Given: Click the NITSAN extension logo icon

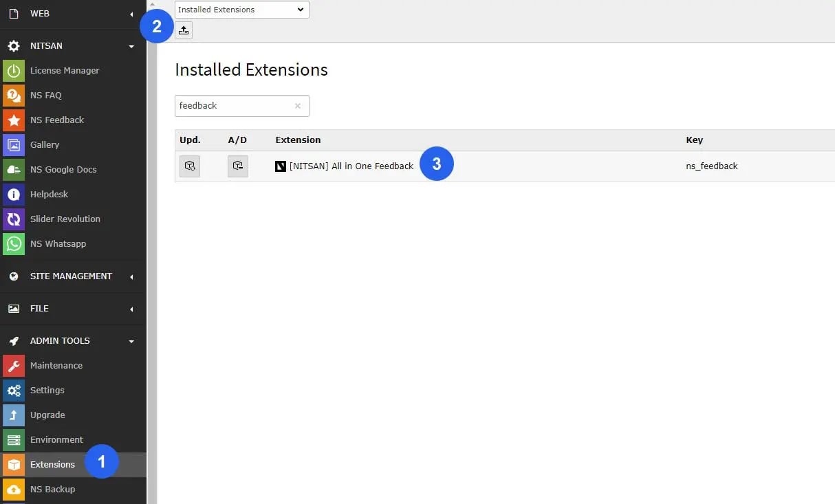Looking at the screenshot, I should pos(281,166).
